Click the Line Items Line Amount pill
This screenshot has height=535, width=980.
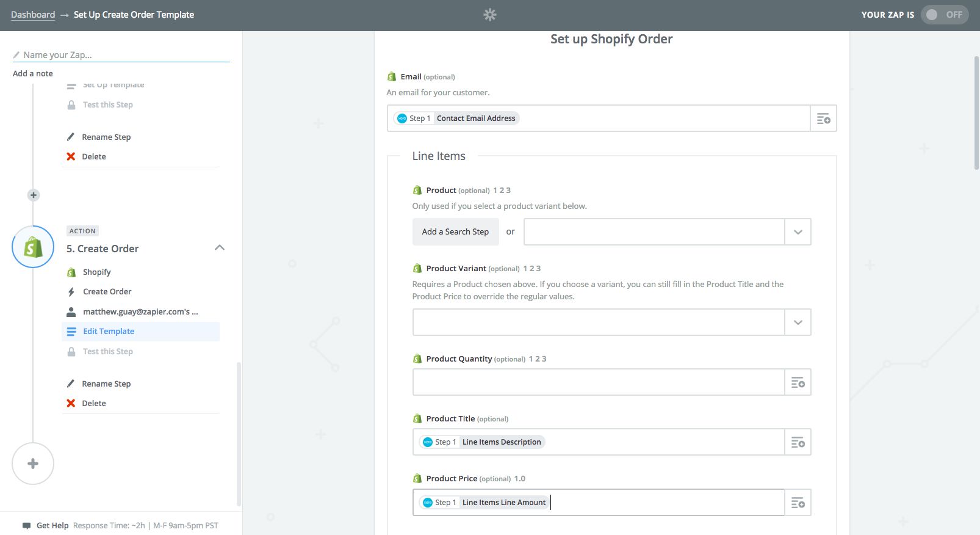tap(485, 503)
